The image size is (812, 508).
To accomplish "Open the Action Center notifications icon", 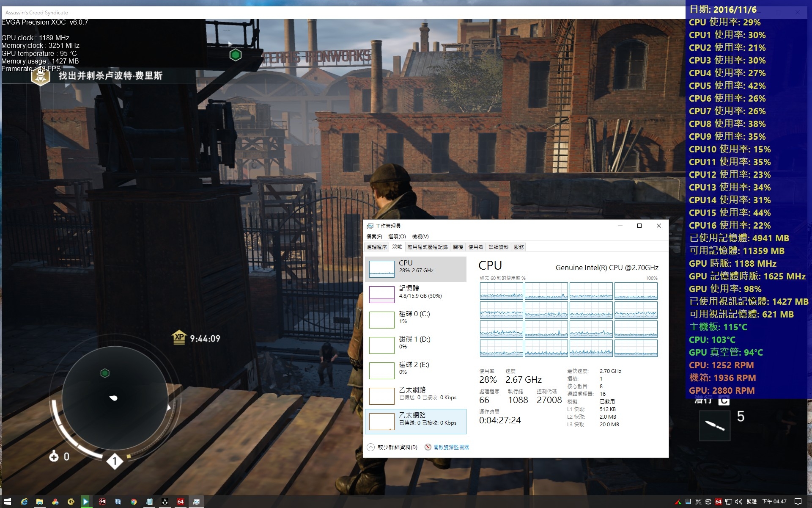I will click(x=798, y=502).
